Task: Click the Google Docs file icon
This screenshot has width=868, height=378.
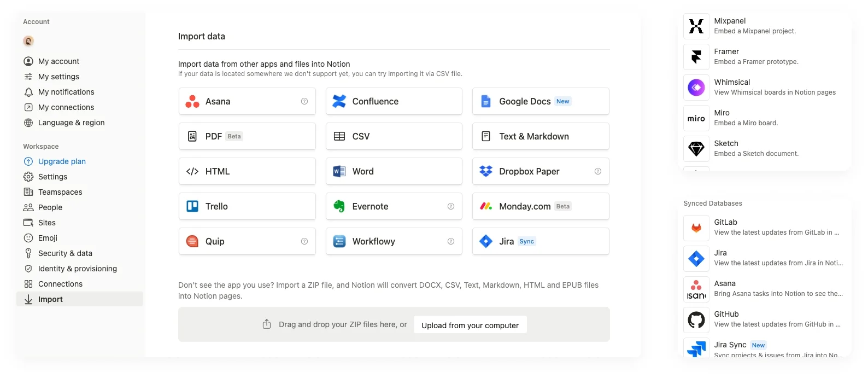Action: point(486,101)
